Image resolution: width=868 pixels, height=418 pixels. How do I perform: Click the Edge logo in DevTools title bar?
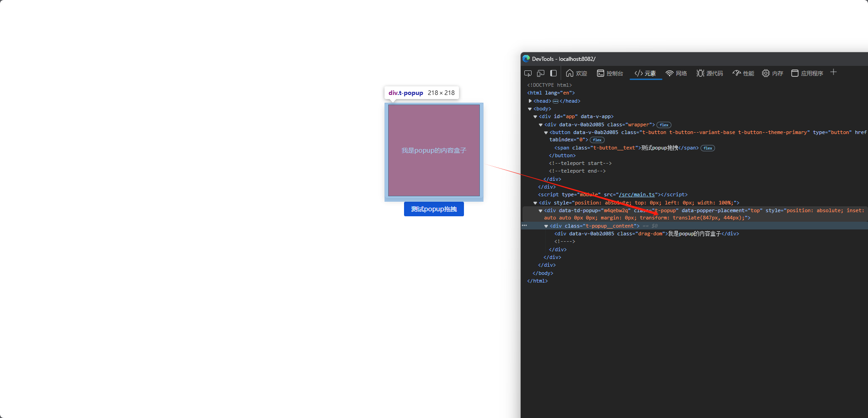tap(527, 59)
